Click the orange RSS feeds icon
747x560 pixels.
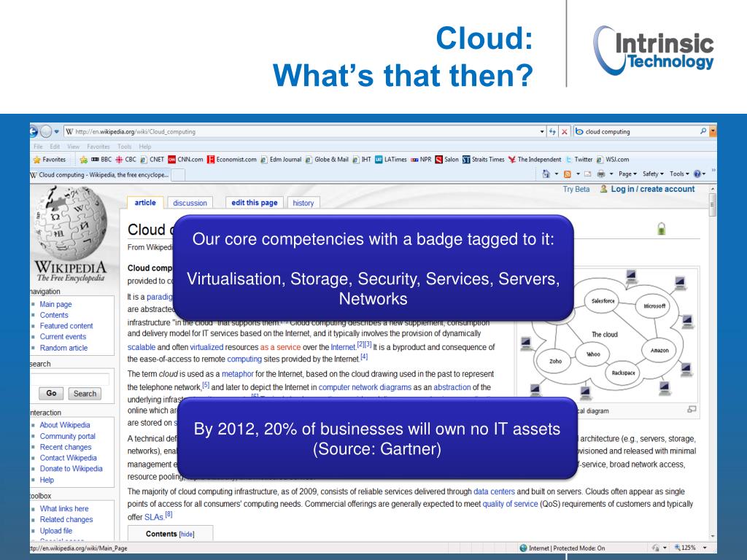click(x=567, y=174)
